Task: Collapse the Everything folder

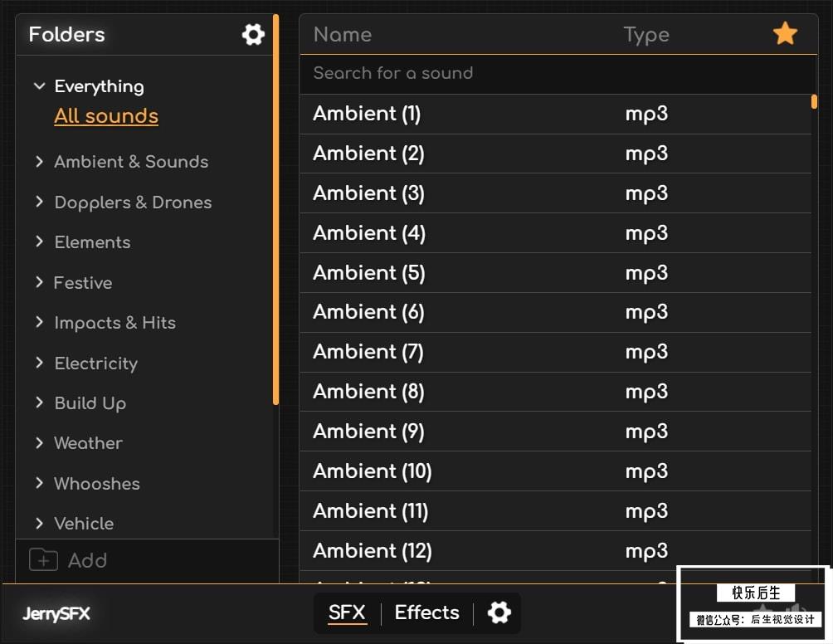Action: tap(39, 85)
